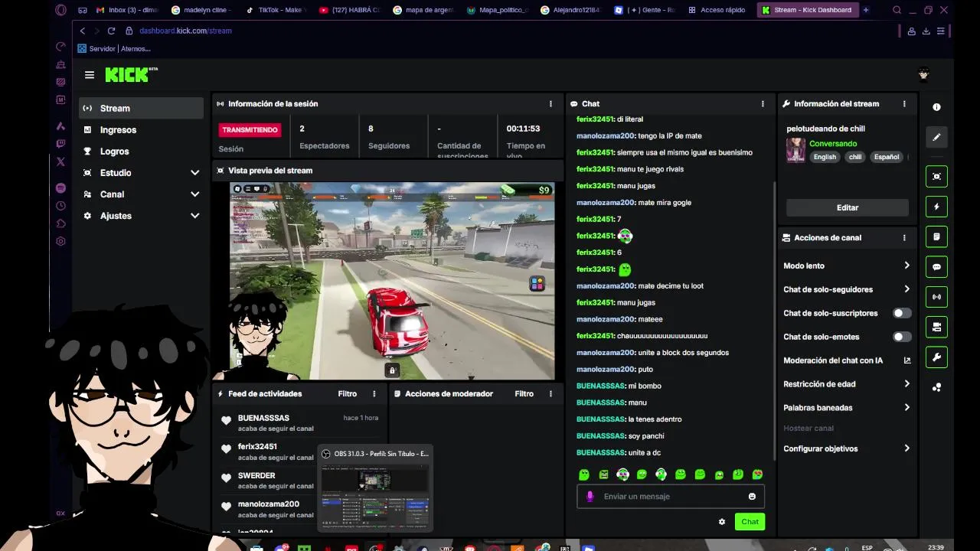Viewport: 980px width, 551px height.
Task: Click the stream preview video
Action: (x=392, y=280)
